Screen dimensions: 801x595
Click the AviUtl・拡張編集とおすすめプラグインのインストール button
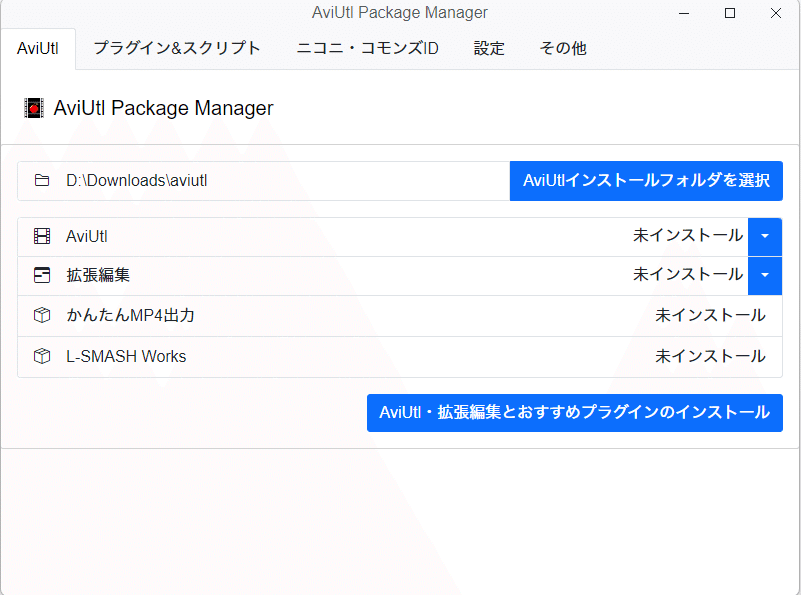click(575, 413)
